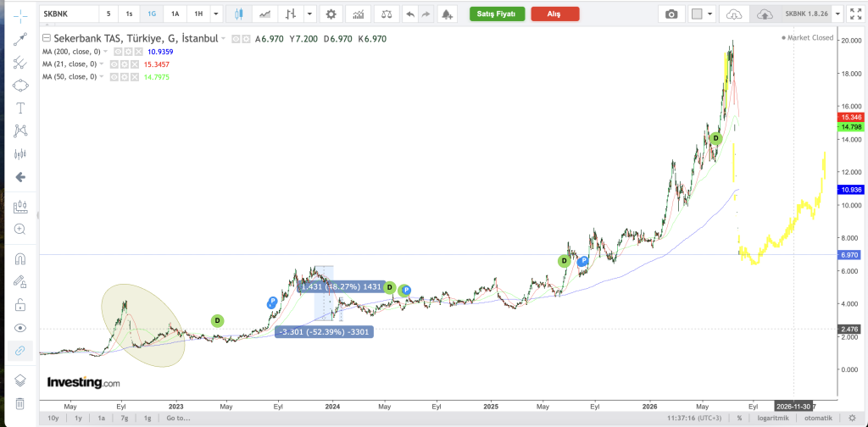Open MA (21, close, 0) dropdown arrow
This screenshot has height=427, width=868.
[102, 64]
